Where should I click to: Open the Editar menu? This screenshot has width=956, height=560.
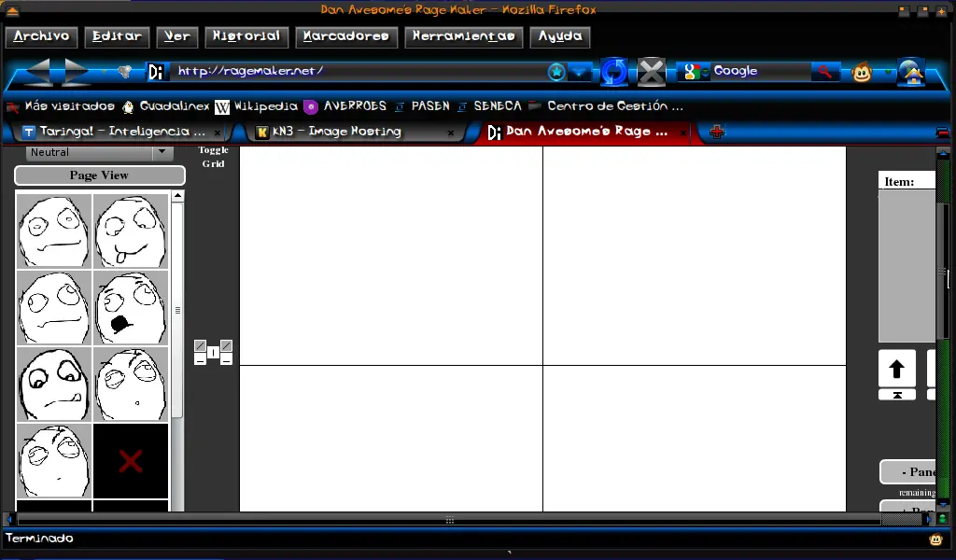click(x=117, y=36)
